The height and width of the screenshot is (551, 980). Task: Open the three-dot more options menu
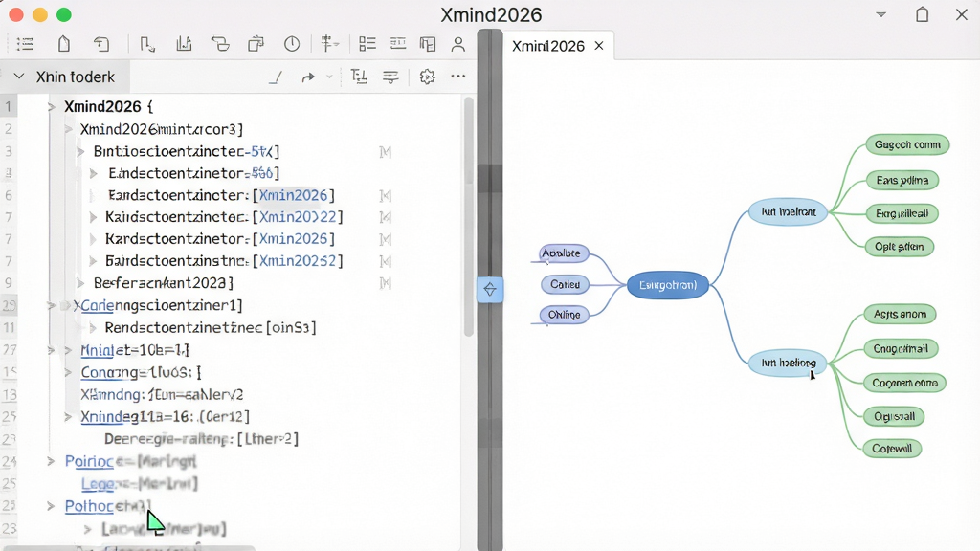[x=458, y=77]
